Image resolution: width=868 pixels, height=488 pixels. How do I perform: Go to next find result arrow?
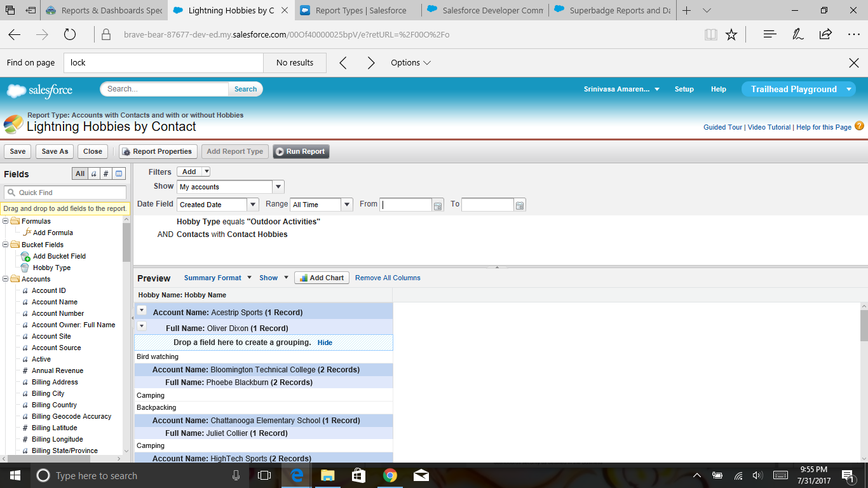click(371, 63)
